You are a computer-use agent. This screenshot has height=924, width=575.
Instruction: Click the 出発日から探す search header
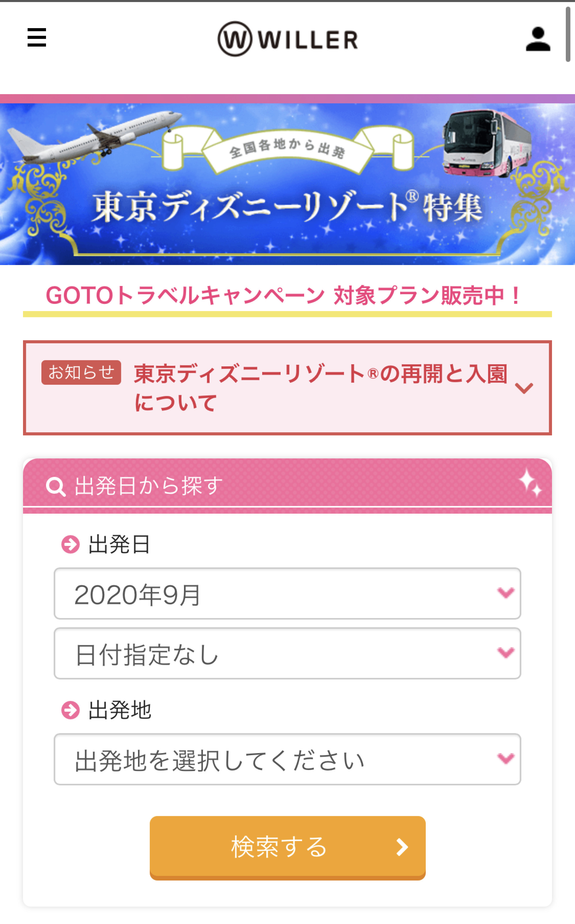[x=148, y=486]
